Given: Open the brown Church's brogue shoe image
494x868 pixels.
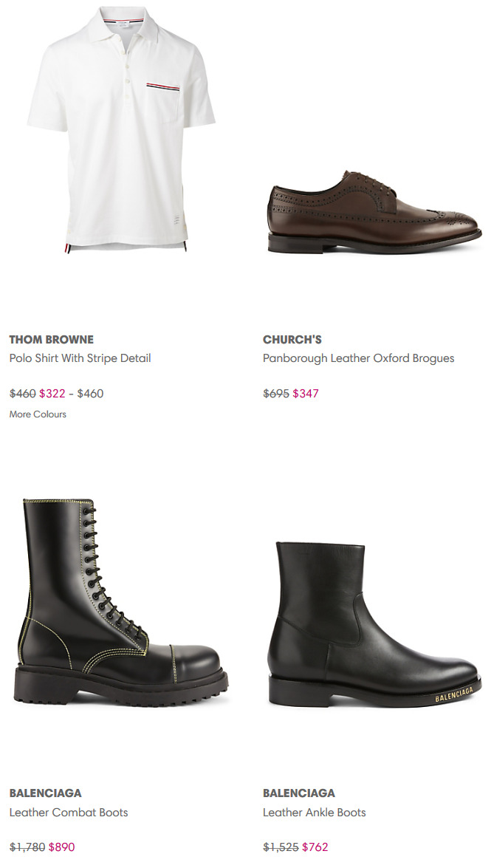Looking at the screenshot, I should (x=374, y=213).
